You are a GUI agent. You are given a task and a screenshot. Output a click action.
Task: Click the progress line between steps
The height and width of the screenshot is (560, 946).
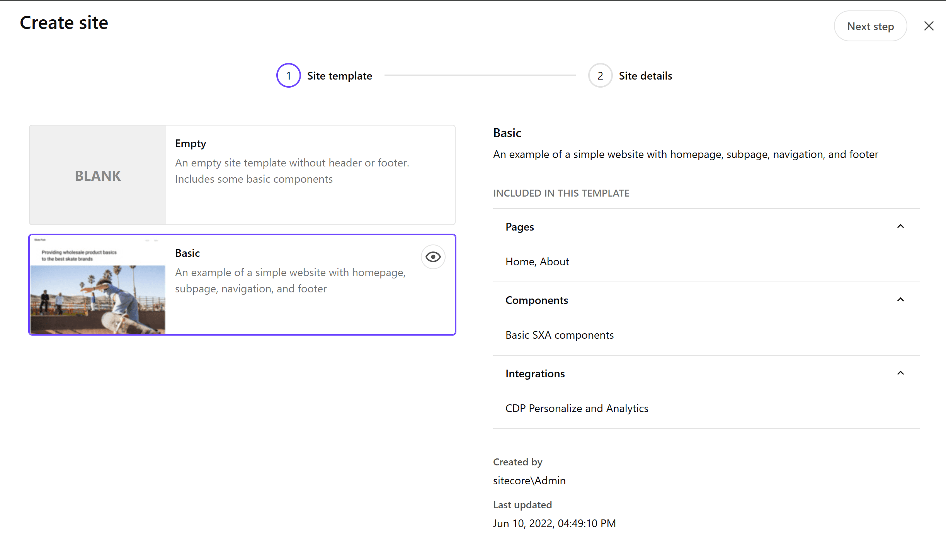click(x=480, y=75)
